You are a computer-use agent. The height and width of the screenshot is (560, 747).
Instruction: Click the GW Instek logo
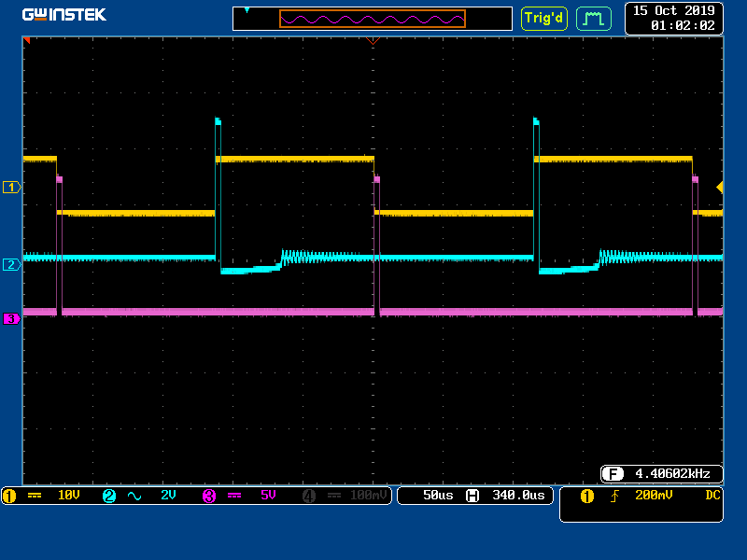64,15
